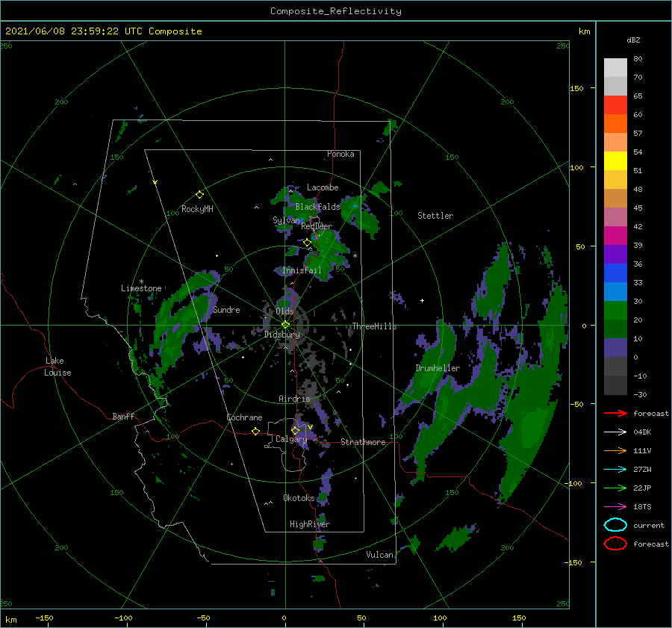Click the Limestone label
This screenshot has width=672, height=628.
click(141, 288)
